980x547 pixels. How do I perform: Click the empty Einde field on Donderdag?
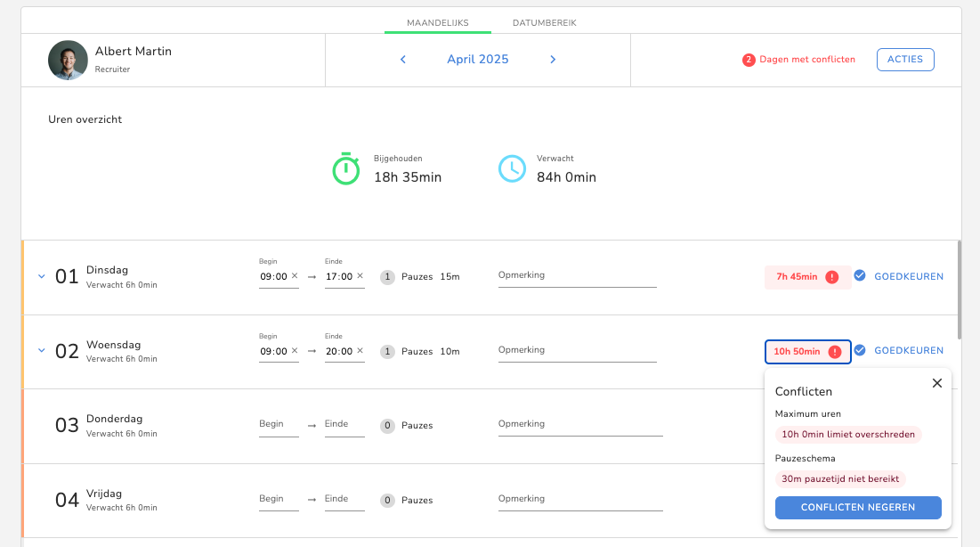tap(344, 425)
